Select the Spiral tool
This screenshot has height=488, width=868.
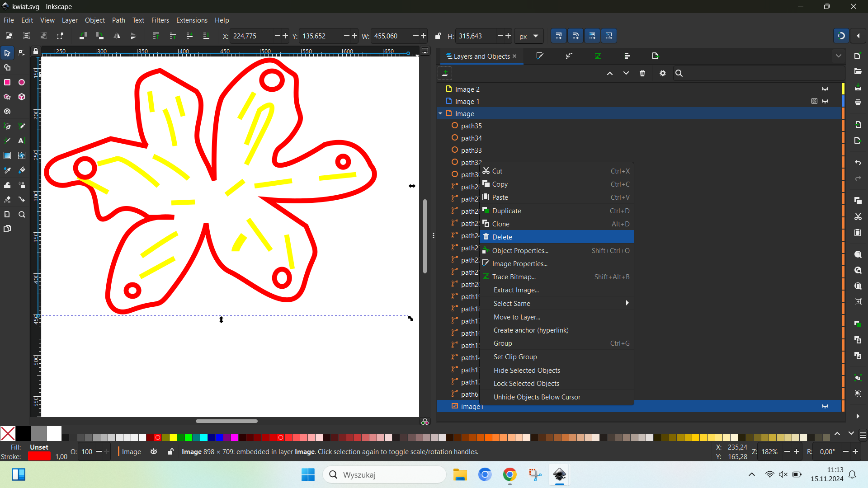coord(7,112)
